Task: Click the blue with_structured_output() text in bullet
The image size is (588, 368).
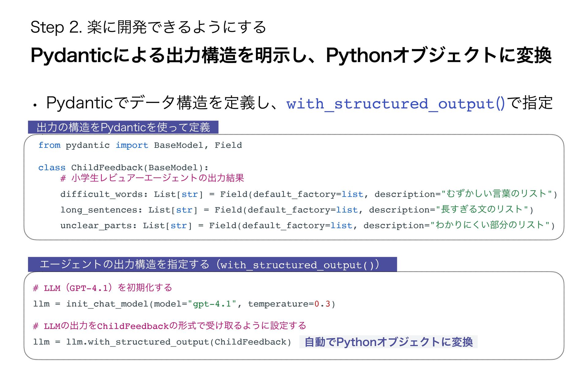Action: pos(395,104)
